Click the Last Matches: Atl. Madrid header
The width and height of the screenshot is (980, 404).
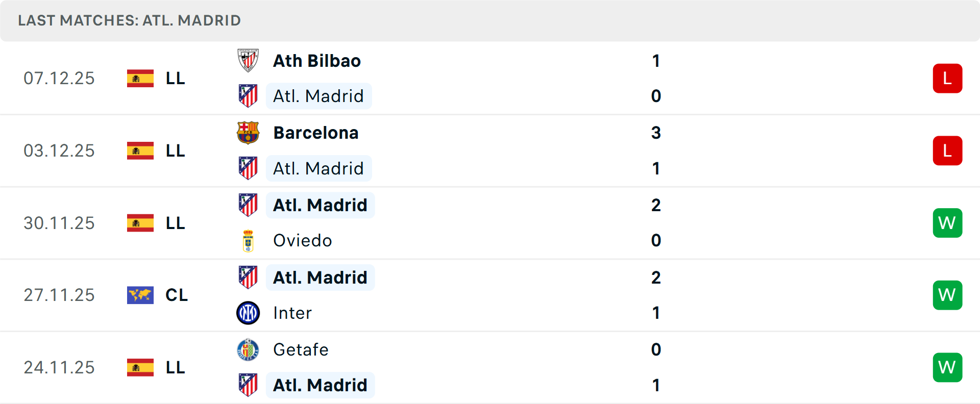click(x=129, y=20)
